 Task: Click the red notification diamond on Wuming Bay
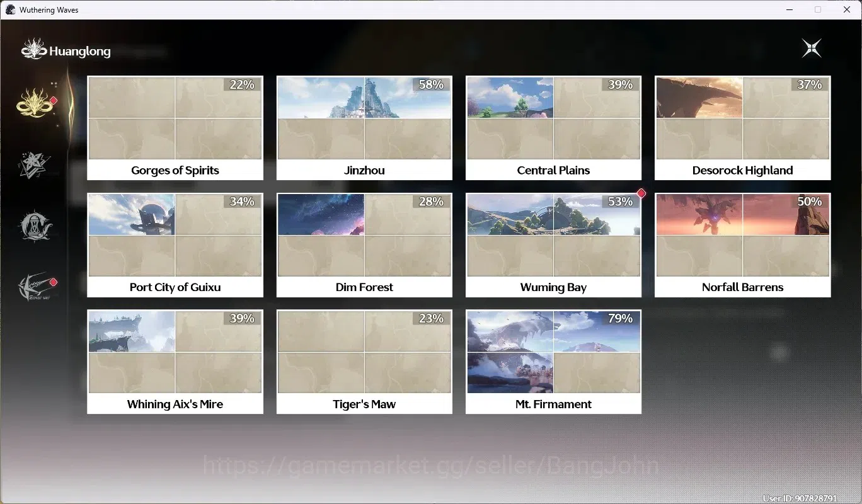(641, 193)
